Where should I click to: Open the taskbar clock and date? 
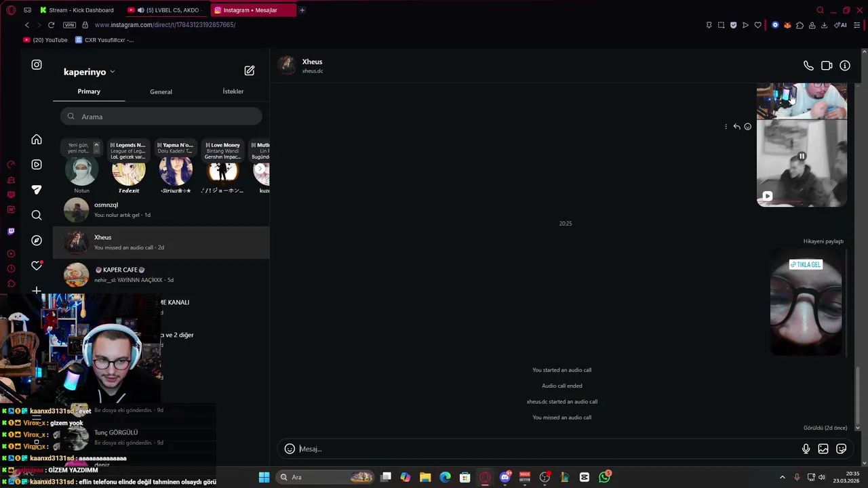pos(842,477)
